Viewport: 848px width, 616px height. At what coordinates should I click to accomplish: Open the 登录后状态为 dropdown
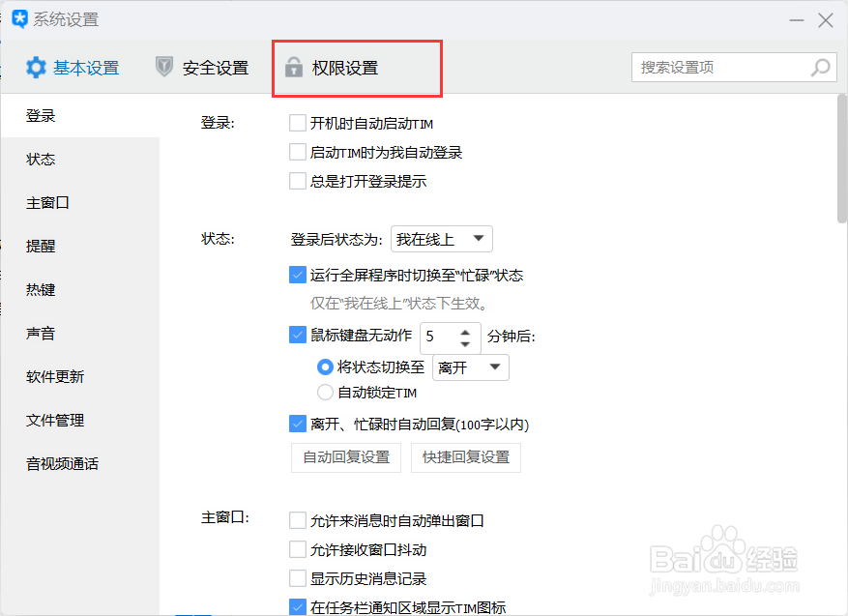click(441, 239)
